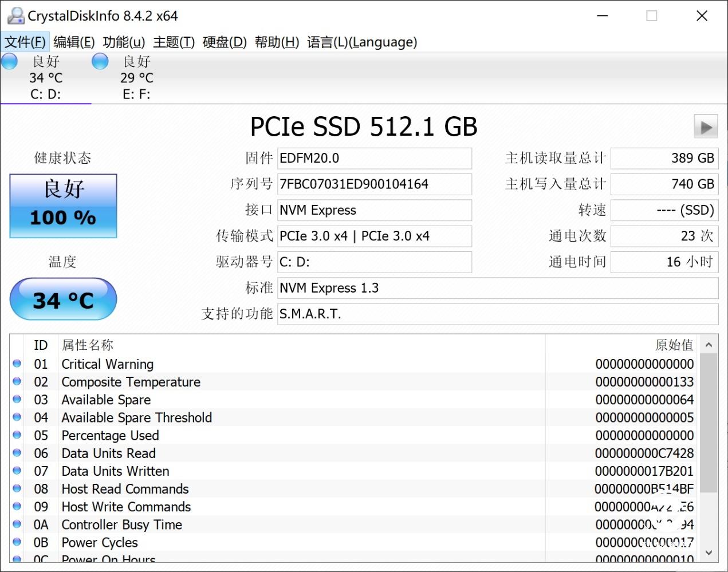Click host reads total value 389 GB
Image resolution: width=728 pixels, height=572 pixels.
click(x=664, y=158)
